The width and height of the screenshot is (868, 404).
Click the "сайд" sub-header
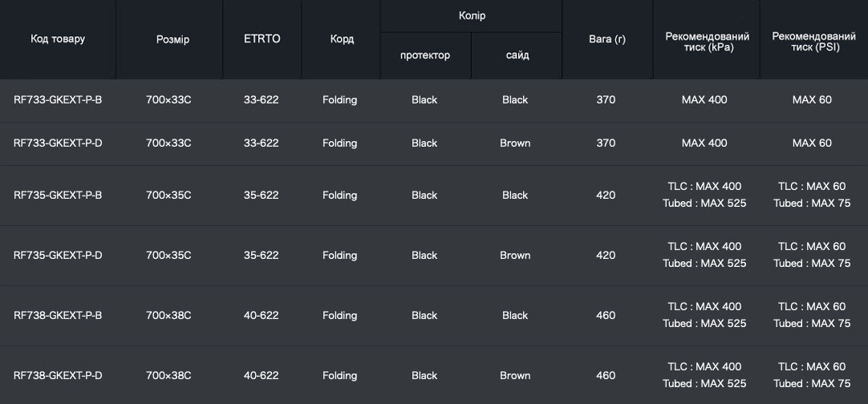tap(517, 55)
